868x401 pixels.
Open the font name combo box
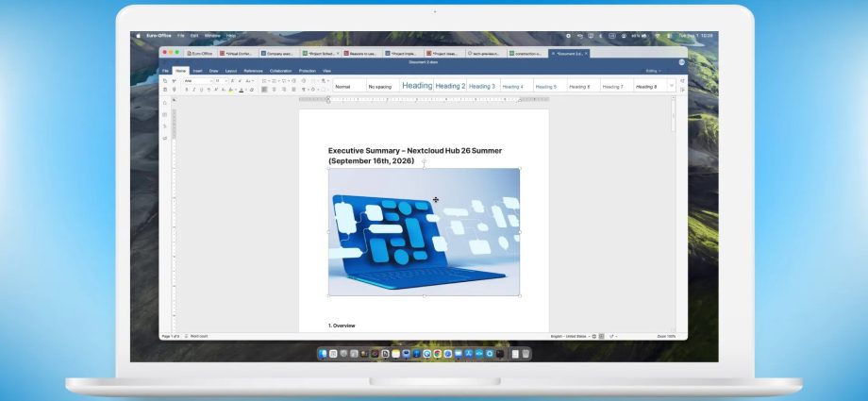[199, 81]
